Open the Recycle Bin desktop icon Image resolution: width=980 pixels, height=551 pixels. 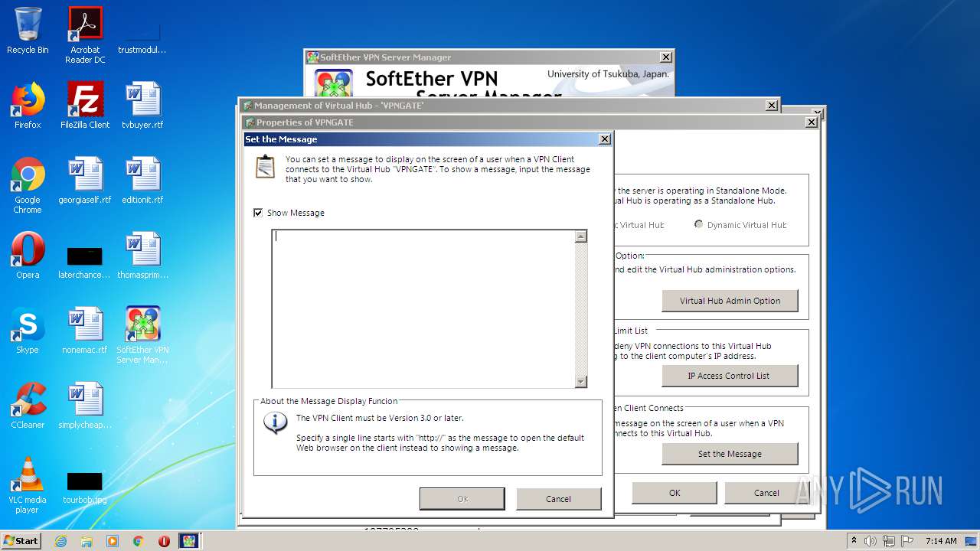click(x=28, y=31)
